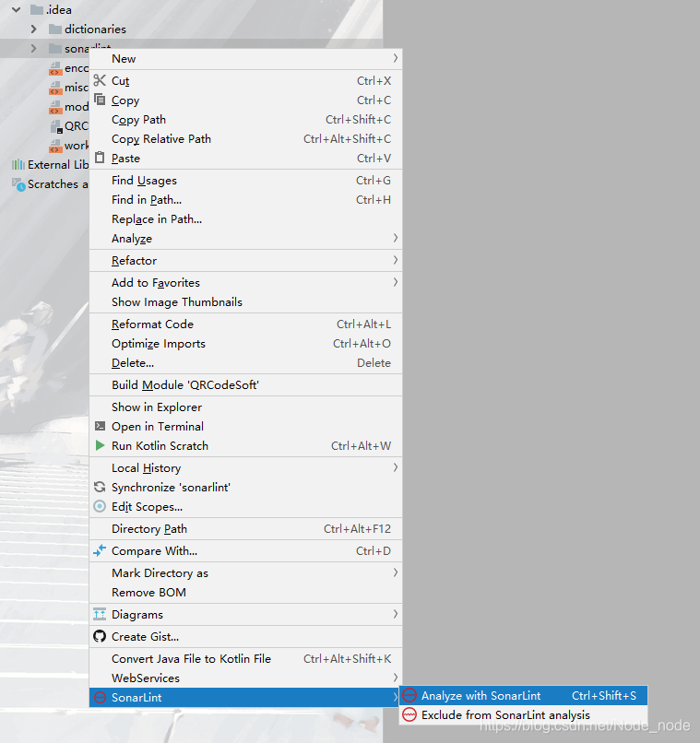Open the Analyze submenu arrow
The image size is (700, 743).
tap(395, 238)
